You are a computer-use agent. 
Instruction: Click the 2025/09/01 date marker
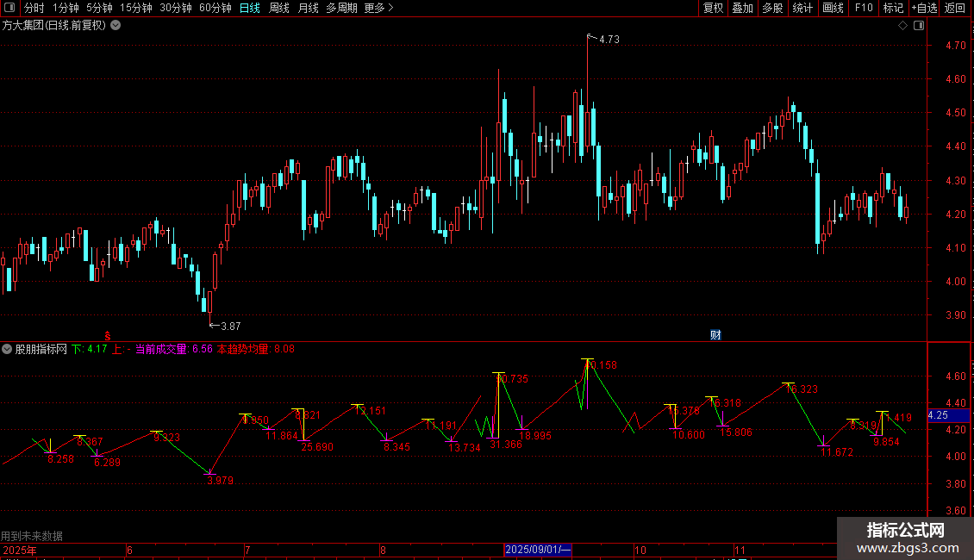coord(537,550)
